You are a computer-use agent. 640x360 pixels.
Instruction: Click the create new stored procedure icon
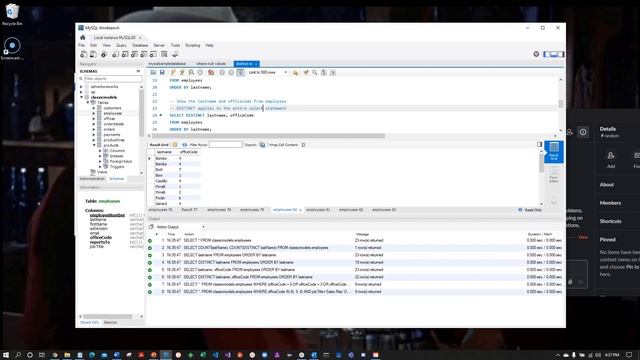[144, 54]
